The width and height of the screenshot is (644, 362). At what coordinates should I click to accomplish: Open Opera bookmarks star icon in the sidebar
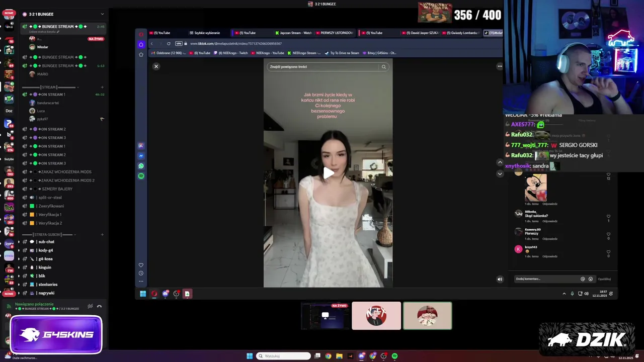coord(141,54)
